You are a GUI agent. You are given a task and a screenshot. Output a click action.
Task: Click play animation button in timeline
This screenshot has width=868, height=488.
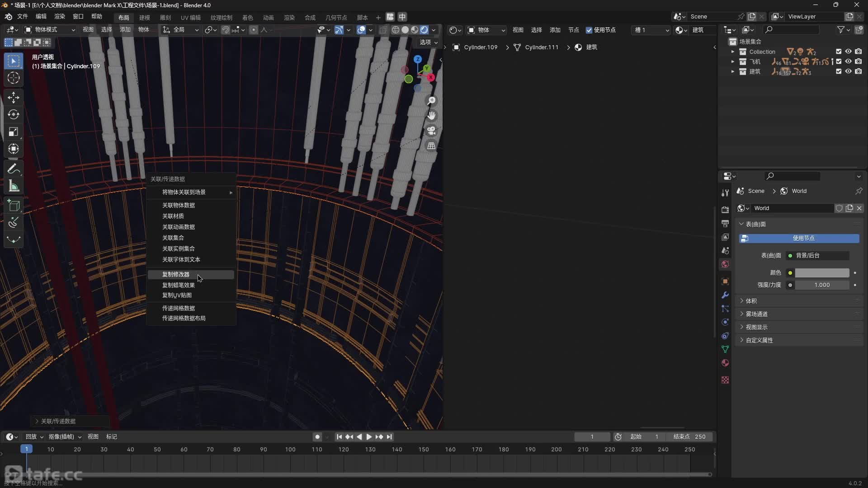tap(369, 437)
